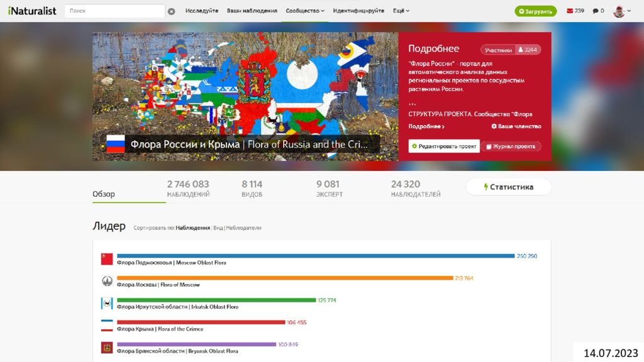The image size is (644, 362).
Task: Open the iNaturalist home logo
Action: pyautogui.click(x=32, y=11)
